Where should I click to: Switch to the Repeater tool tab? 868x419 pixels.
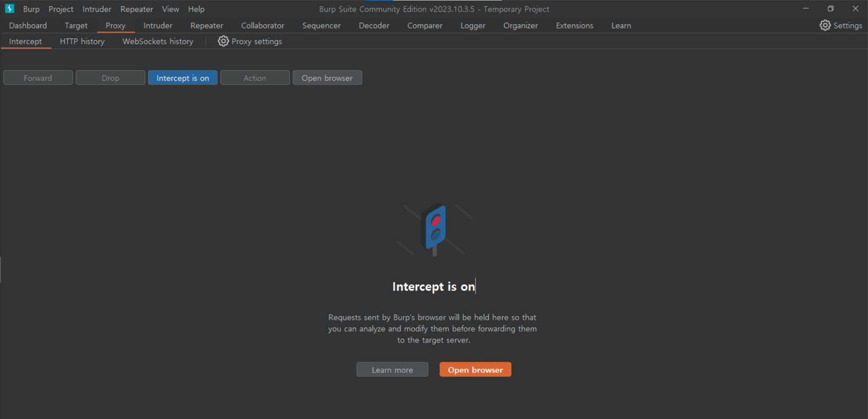[x=207, y=25]
